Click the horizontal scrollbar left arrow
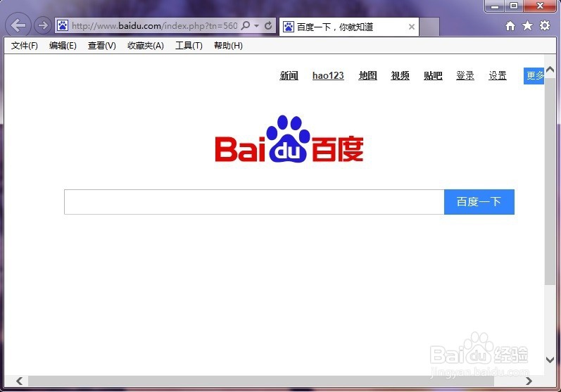Screen dimensions: 561x392 (x=19, y=381)
